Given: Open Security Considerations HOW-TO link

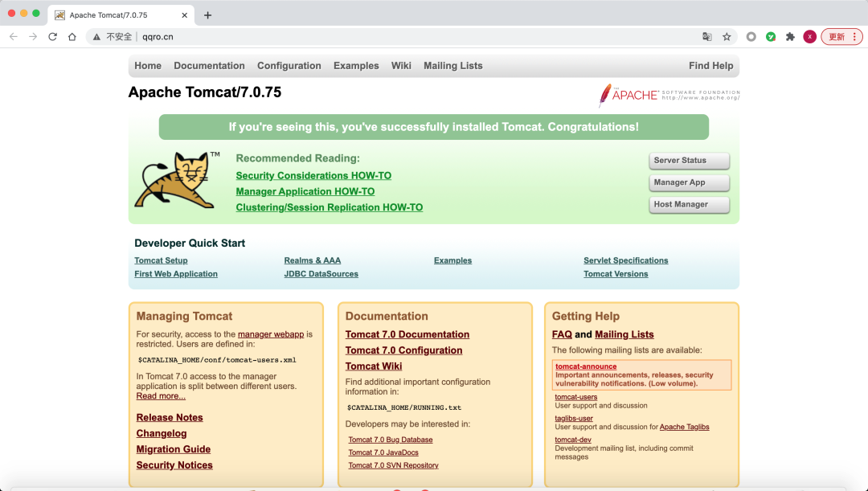Looking at the screenshot, I should click(313, 175).
